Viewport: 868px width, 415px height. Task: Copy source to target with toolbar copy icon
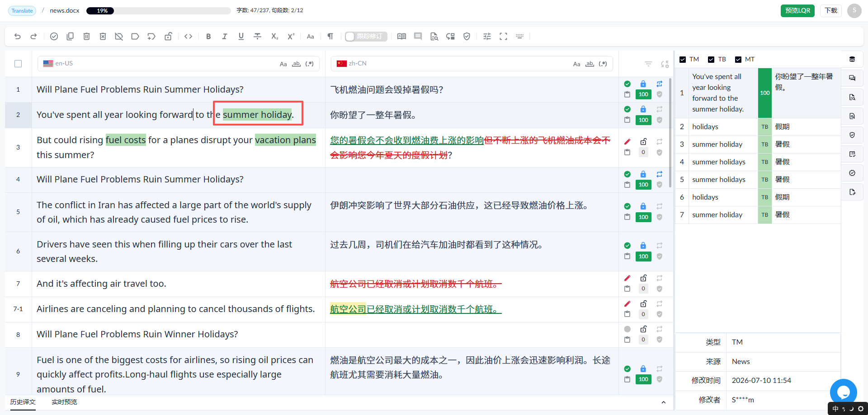[70, 37]
